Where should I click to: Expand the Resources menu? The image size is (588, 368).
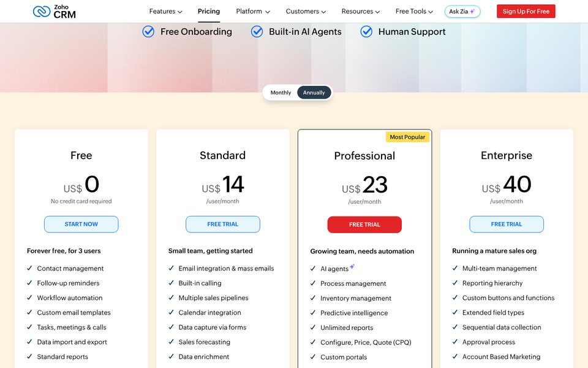[360, 11]
